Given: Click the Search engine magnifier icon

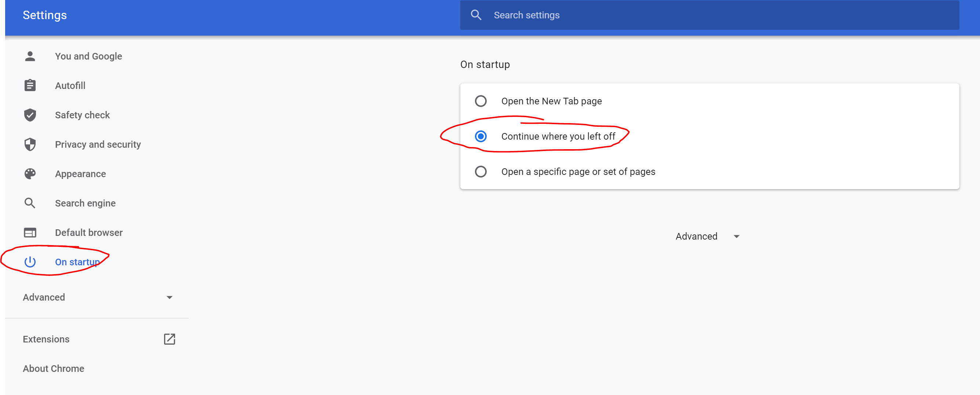Looking at the screenshot, I should click(30, 203).
